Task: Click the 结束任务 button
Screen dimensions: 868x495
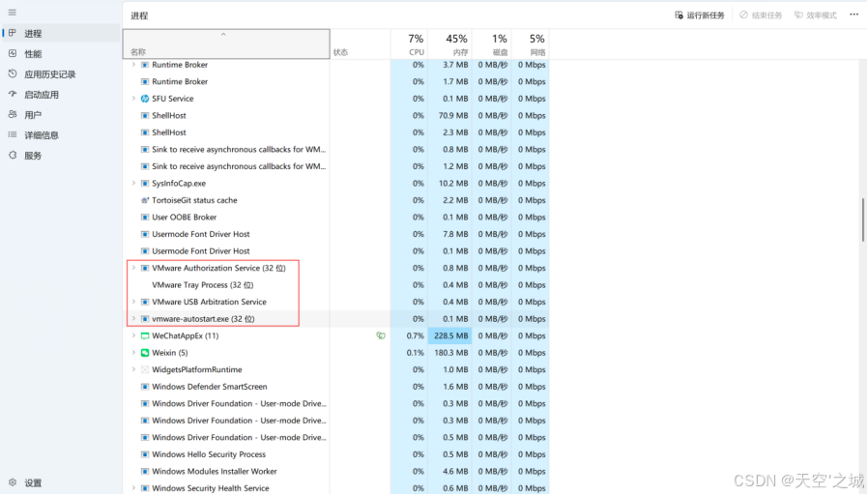Action: pos(761,15)
